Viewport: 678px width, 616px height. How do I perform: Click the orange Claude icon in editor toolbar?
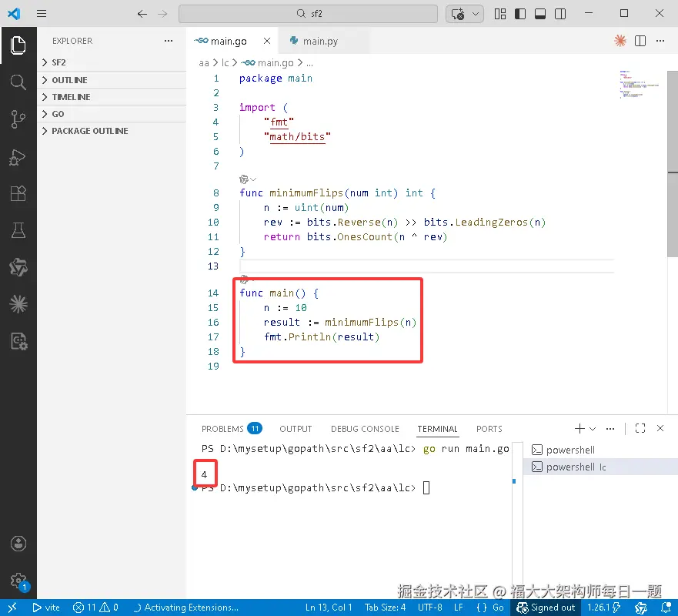coord(620,41)
